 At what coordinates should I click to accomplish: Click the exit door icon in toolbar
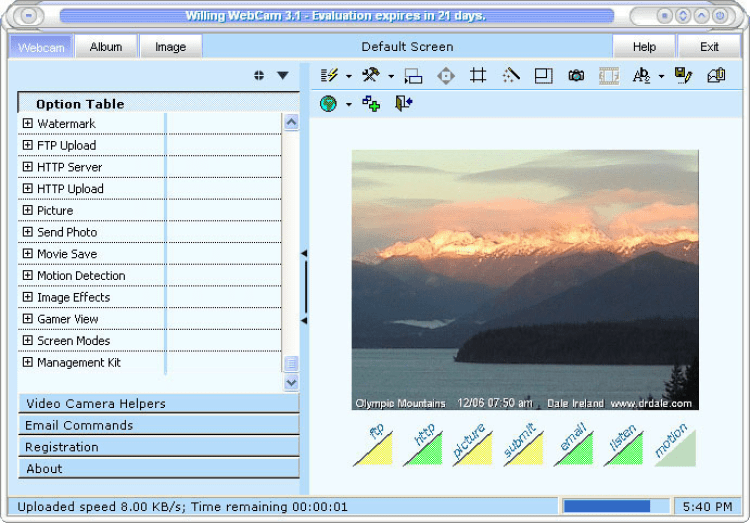pos(403,104)
